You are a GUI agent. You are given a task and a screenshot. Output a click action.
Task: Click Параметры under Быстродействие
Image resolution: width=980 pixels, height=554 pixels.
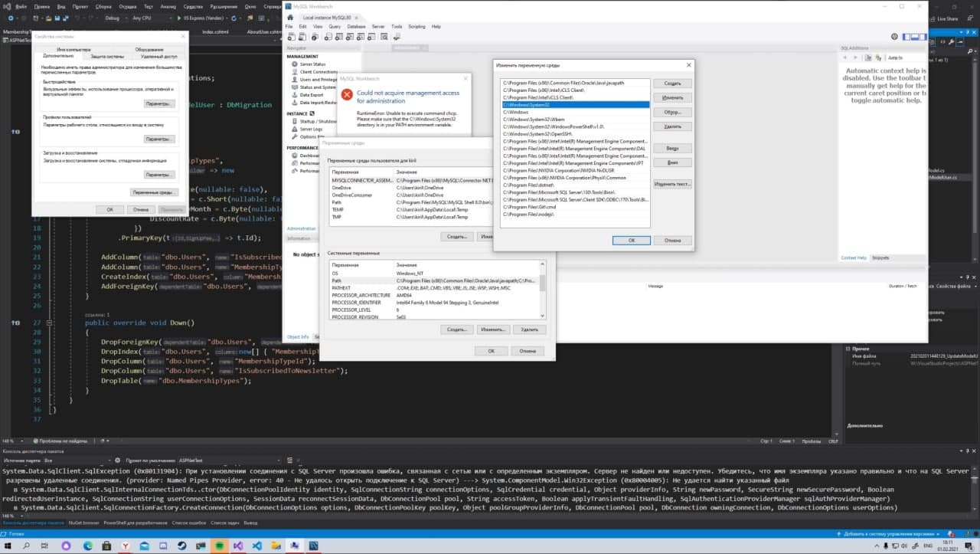[x=159, y=103]
